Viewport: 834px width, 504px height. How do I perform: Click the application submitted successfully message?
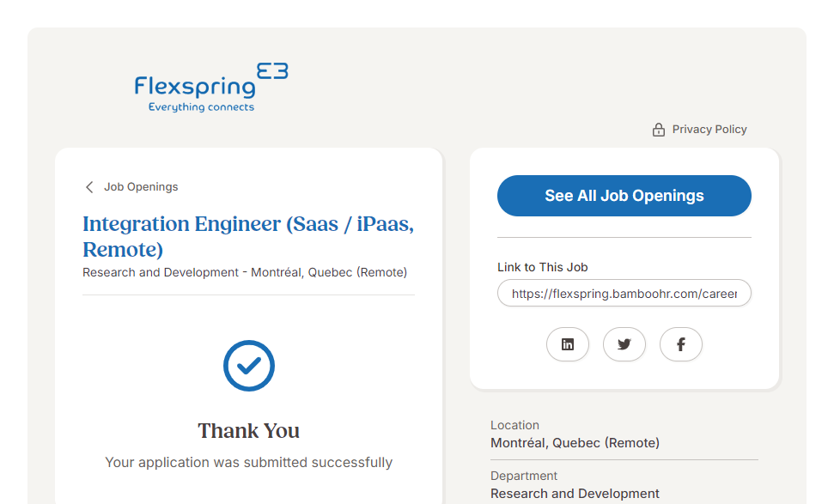[249, 463]
